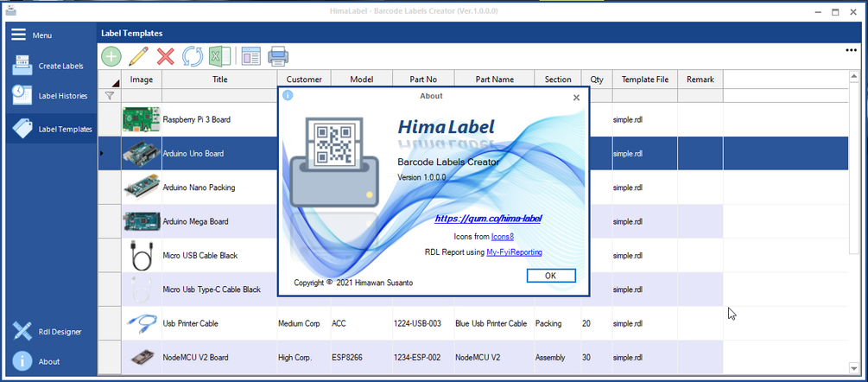Click part number 1224-USB-003
Viewport: 868px width, 382px height.
(423, 323)
